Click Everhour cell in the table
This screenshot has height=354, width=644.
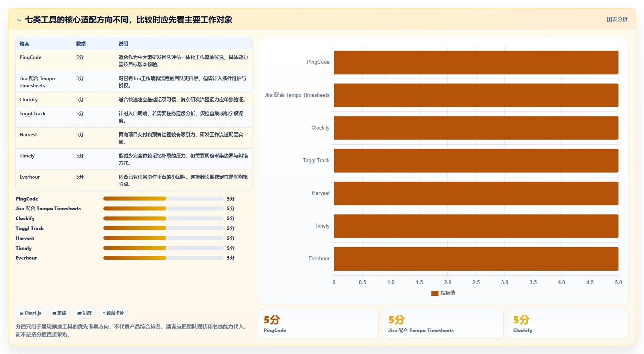[30, 177]
